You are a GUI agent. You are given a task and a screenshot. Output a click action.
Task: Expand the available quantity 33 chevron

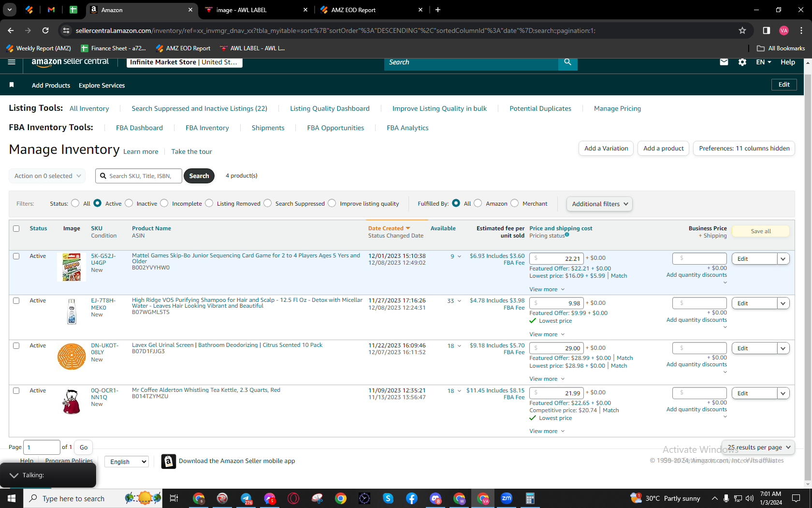pyautogui.click(x=459, y=301)
